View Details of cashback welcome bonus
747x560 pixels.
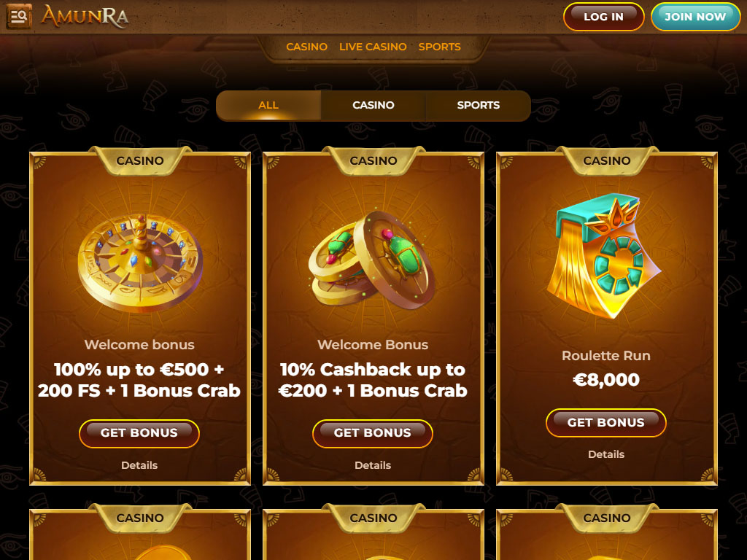pos(373,465)
